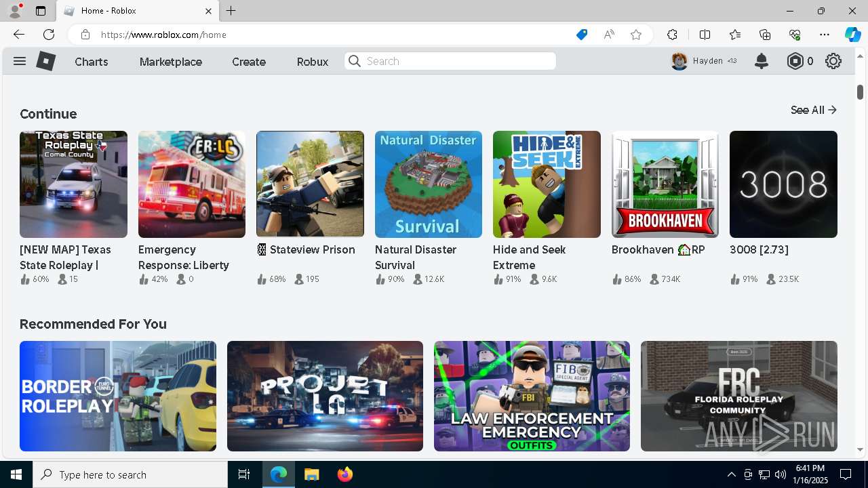Click the page scroll down arrow
The height and width of the screenshot is (488, 868).
pyautogui.click(x=860, y=449)
